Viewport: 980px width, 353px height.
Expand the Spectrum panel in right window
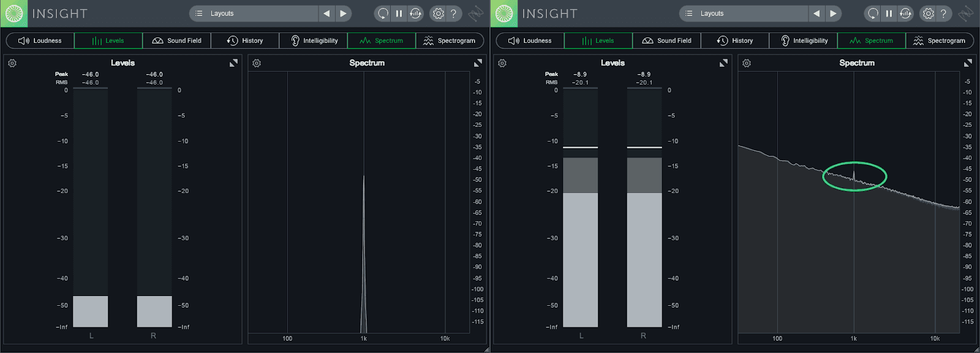(968, 63)
